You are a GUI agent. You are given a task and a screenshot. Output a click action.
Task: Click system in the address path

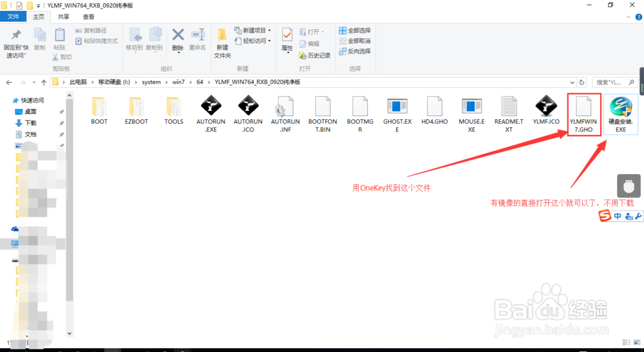(x=151, y=82)
